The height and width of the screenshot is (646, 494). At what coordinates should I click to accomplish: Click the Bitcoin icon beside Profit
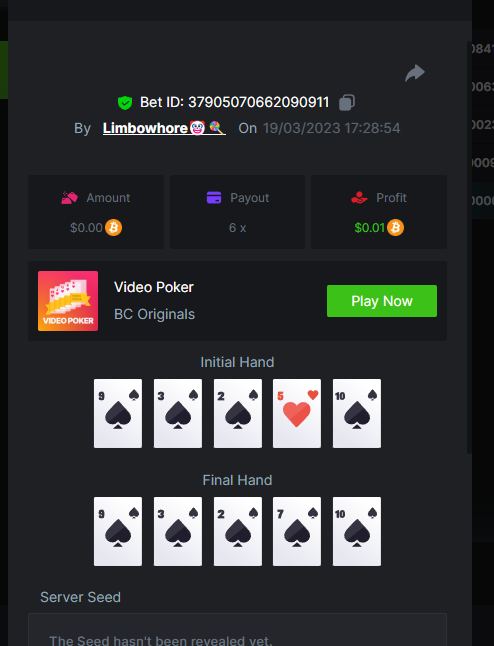pos(395,227)
